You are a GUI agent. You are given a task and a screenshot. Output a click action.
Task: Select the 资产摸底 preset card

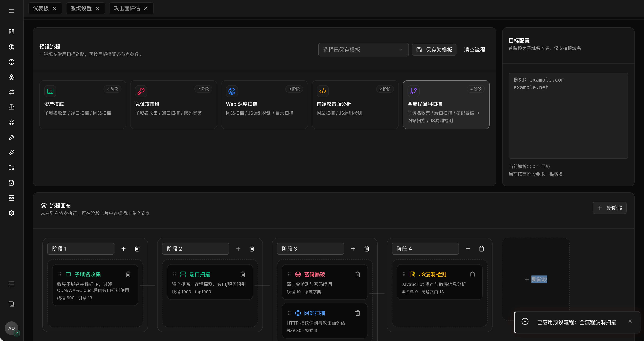tap(83, 105)
